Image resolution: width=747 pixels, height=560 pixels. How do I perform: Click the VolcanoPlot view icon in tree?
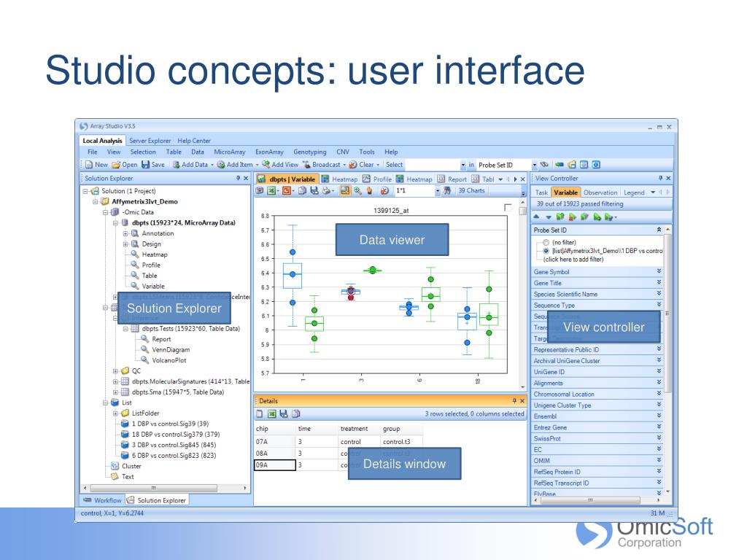tap(145, 360)
